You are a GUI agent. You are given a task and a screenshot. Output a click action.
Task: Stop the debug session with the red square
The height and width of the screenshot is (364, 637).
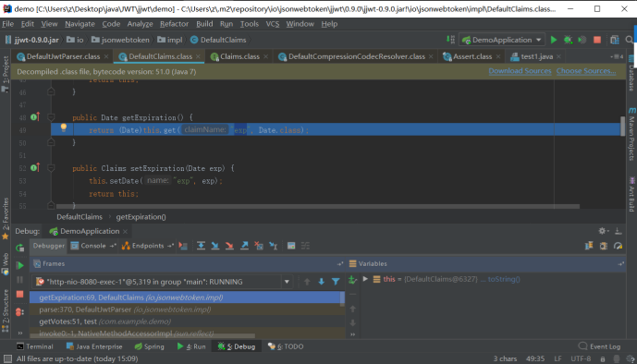click(19, 294)
